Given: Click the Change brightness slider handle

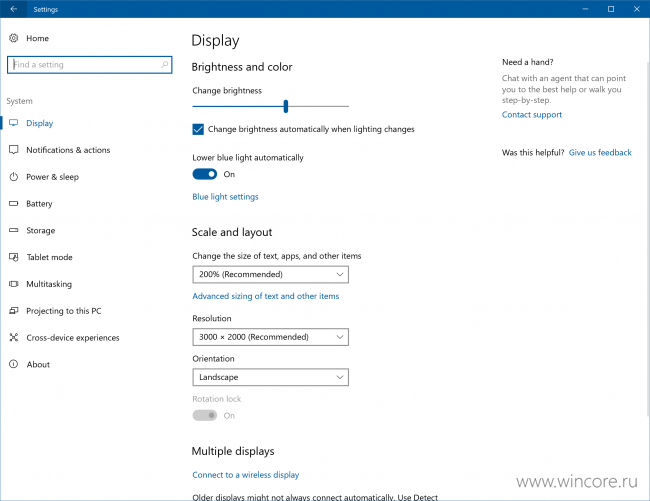Looking at the screenshot, I should click(286, 106).
